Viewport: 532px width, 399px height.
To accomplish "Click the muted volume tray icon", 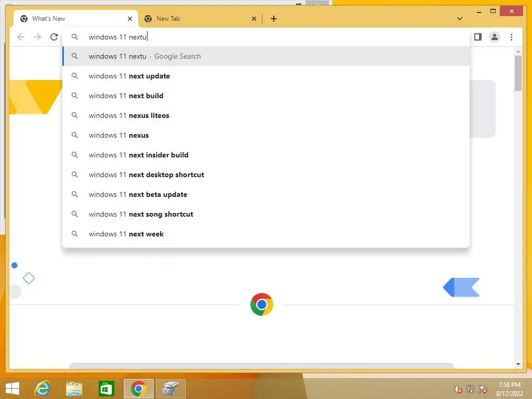I will [458, 390].
